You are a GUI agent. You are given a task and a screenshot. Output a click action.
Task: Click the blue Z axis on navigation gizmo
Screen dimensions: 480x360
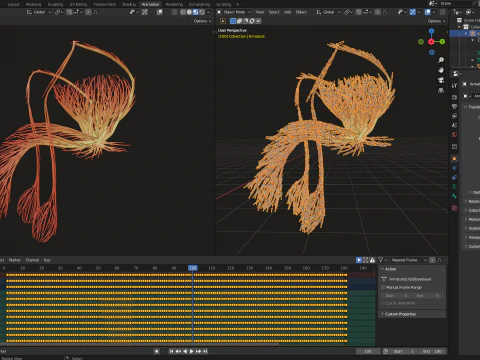click(431, 31)
